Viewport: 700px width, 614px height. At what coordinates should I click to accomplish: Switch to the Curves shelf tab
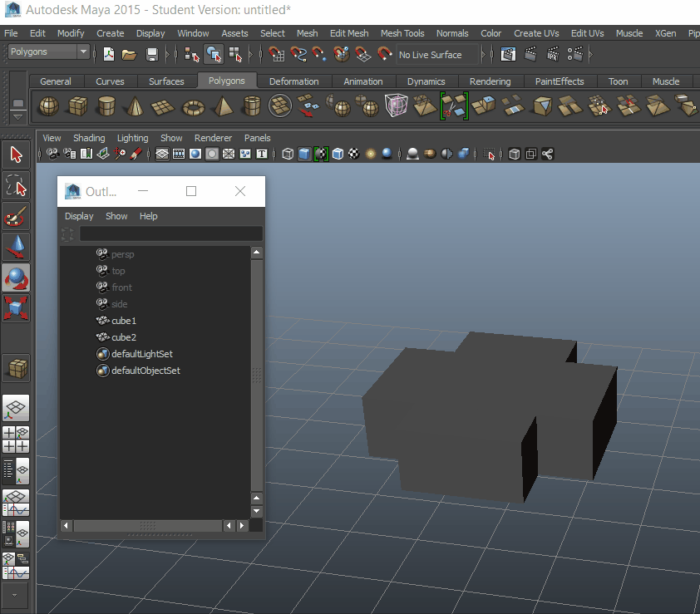pos(110,81)
